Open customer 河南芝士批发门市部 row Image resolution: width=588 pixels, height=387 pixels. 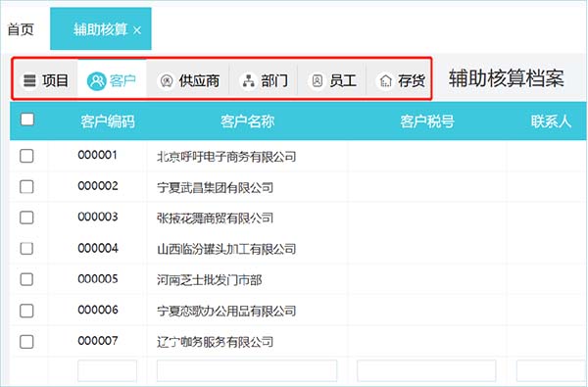pos(298,279)
